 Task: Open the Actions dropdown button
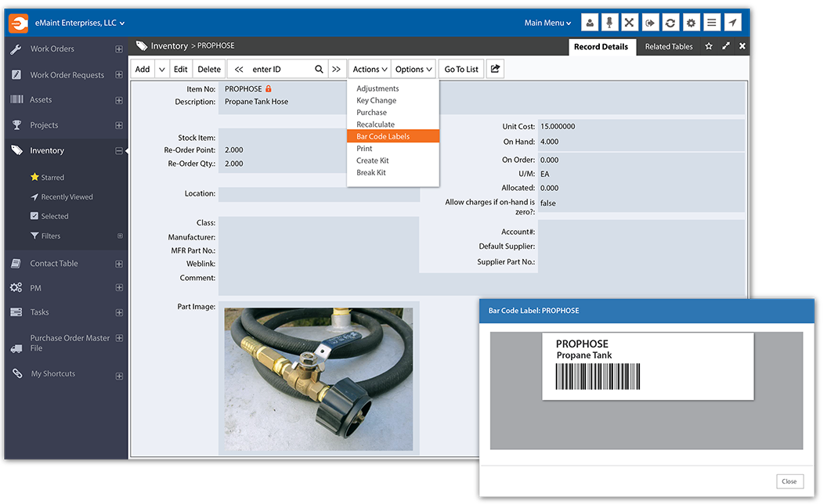[x=370, y=69]
